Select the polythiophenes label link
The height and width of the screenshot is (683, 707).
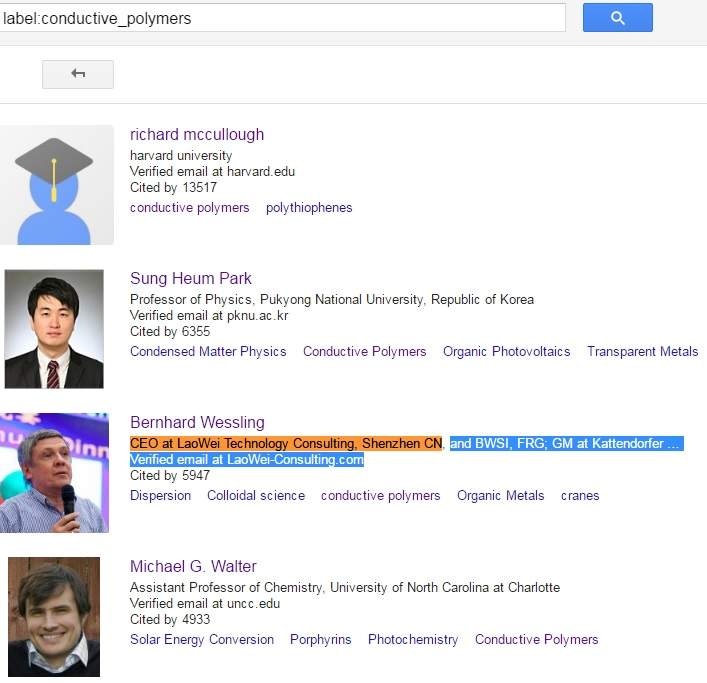309,208
